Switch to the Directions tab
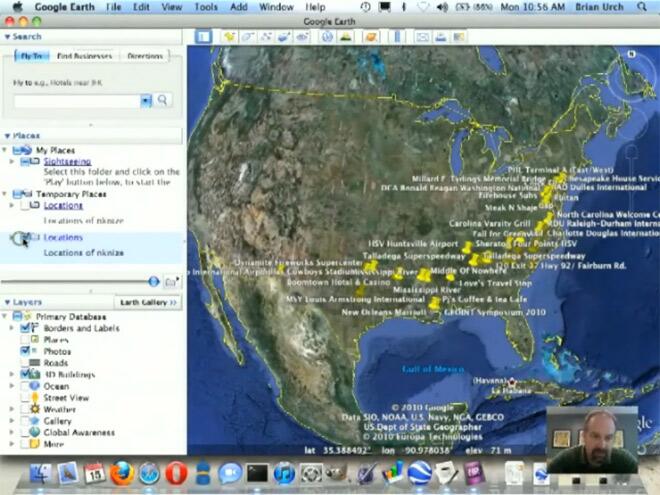Screen dimensions: 660x495 [x=145, y=57]
